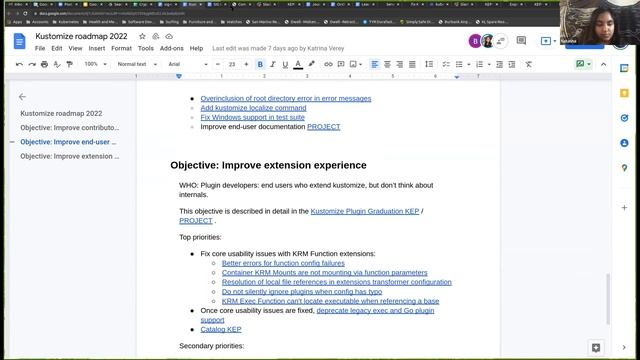The width and height of the screenshot is (640, 360).
Task: Open the editing mode dropdown
Action: click(x=584, y=64)
